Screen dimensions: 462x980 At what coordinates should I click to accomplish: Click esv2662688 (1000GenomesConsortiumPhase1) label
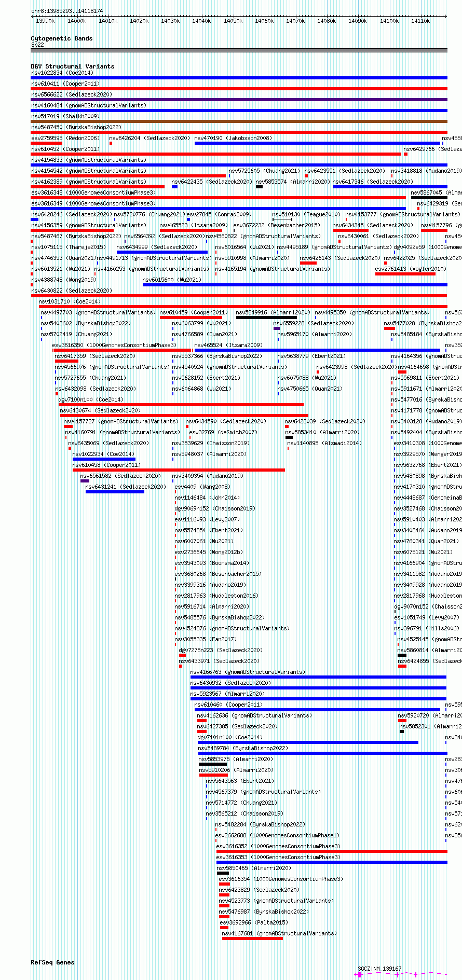(278, 835)
